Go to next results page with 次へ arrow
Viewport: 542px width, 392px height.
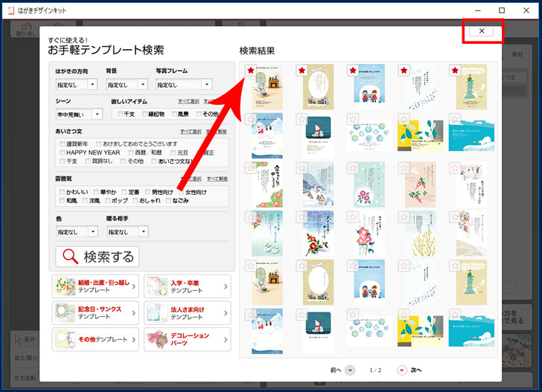point(402,370)
